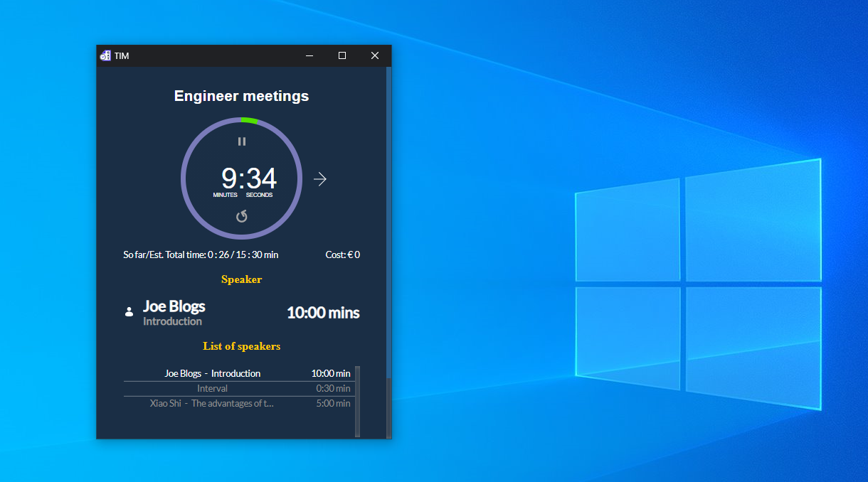868x482 pixels.
Task: Select the Joe Blogs - Introduction list entry
Action: tap(212, 373)
